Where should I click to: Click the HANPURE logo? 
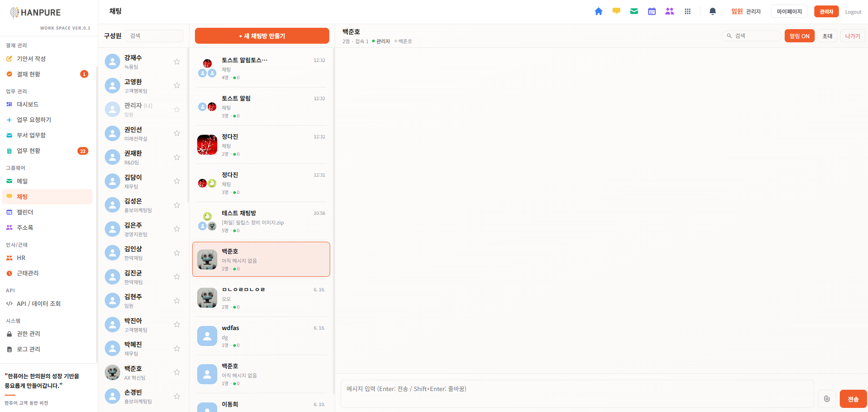[x=36, y=13]
